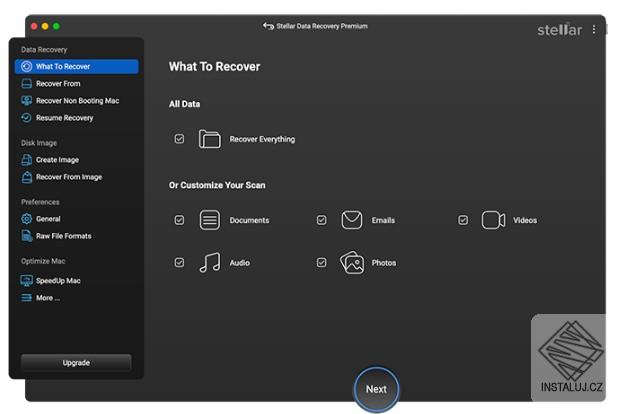Click the Recover From Image icon
This screenshot has height=414, width=622.
click(27, 177)
